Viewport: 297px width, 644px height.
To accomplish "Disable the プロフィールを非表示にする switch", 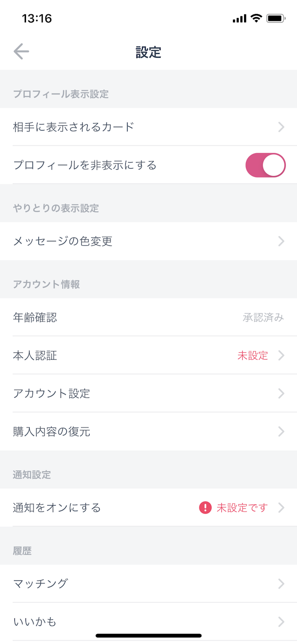I will tap(265, 164).
